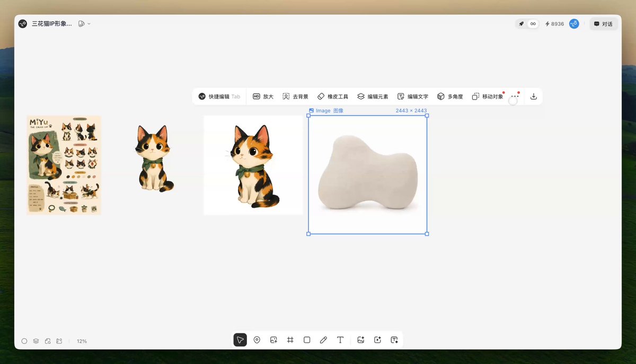This screenshot has height=364, width=636.
Task: Toggle the infinity mode switch
Action: (533, 24)
